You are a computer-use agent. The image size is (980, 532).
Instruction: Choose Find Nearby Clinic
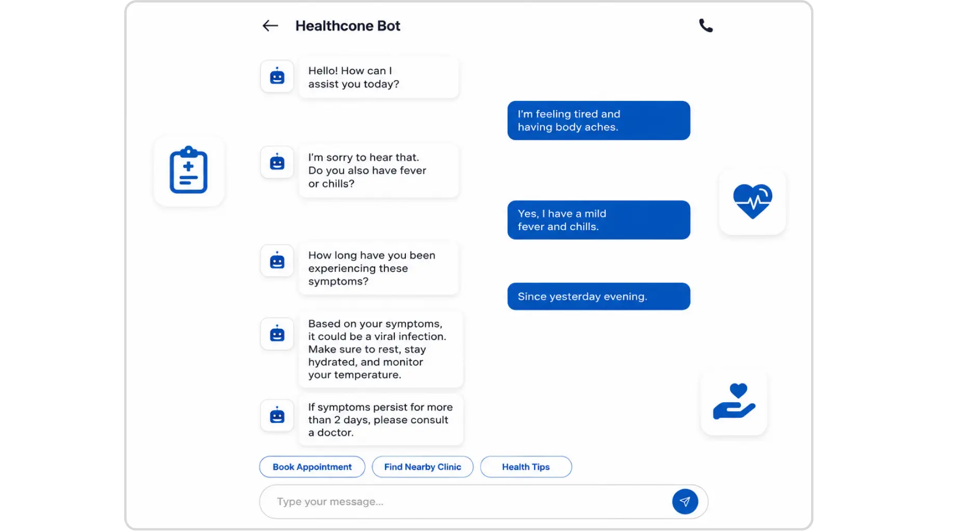tap(422, 467)
